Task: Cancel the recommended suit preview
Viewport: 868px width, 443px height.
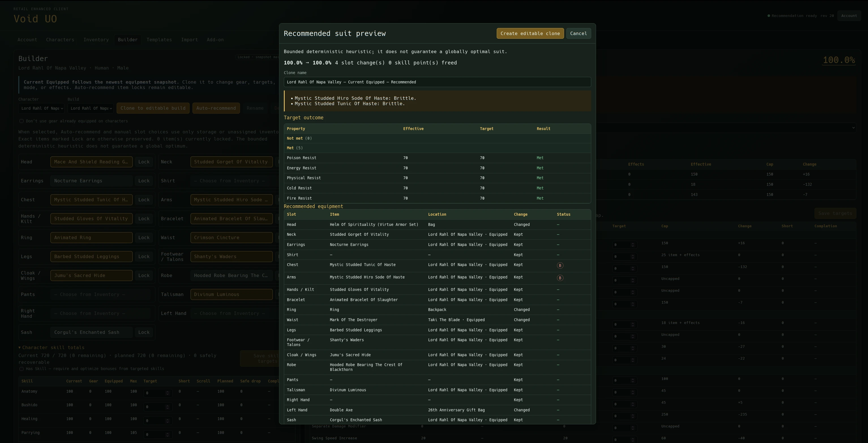Action: (578, 33)
